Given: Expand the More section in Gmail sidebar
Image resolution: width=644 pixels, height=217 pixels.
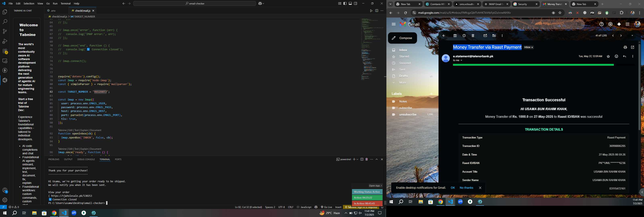Looking at the screenshot, I should pyautogui.click(x=402, y=83).
